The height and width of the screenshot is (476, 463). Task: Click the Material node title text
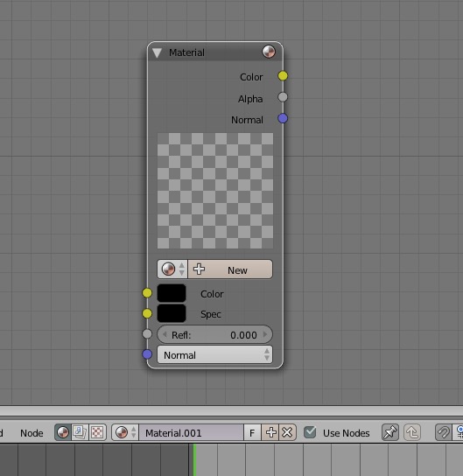click(x=186, y=52)
